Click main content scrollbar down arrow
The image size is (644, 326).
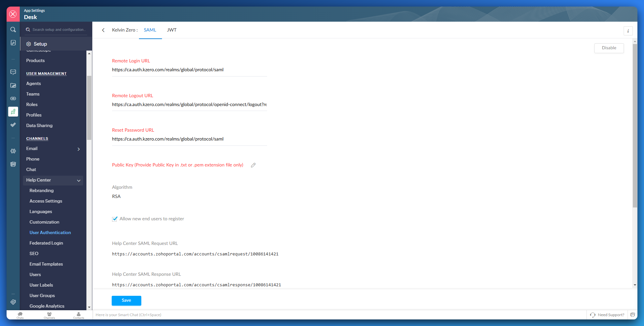tap(635, 285)
